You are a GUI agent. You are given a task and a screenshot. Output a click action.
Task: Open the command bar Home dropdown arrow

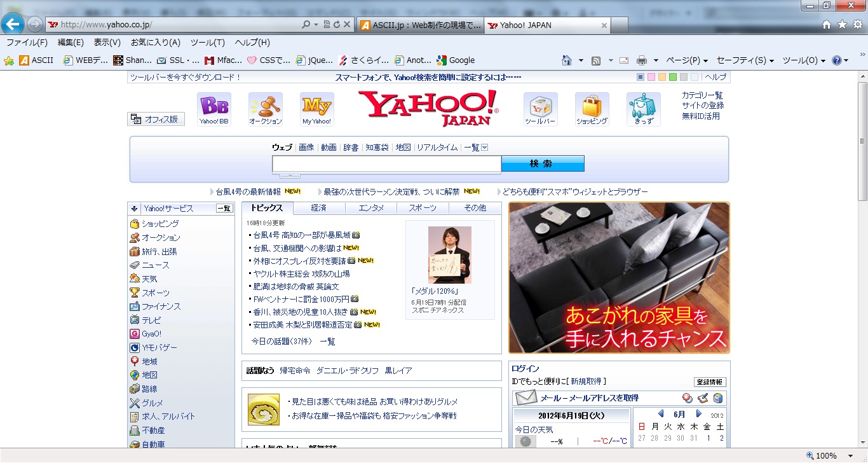coord(581,60)
